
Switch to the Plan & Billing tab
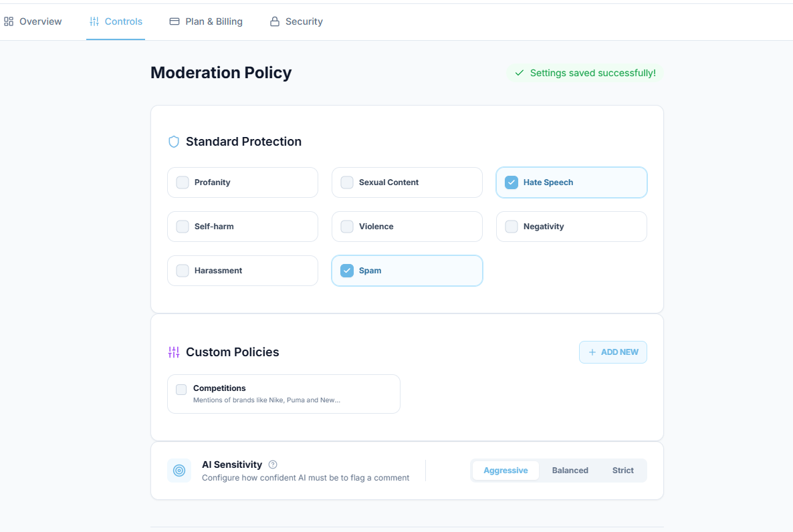[x=205, y=21]
